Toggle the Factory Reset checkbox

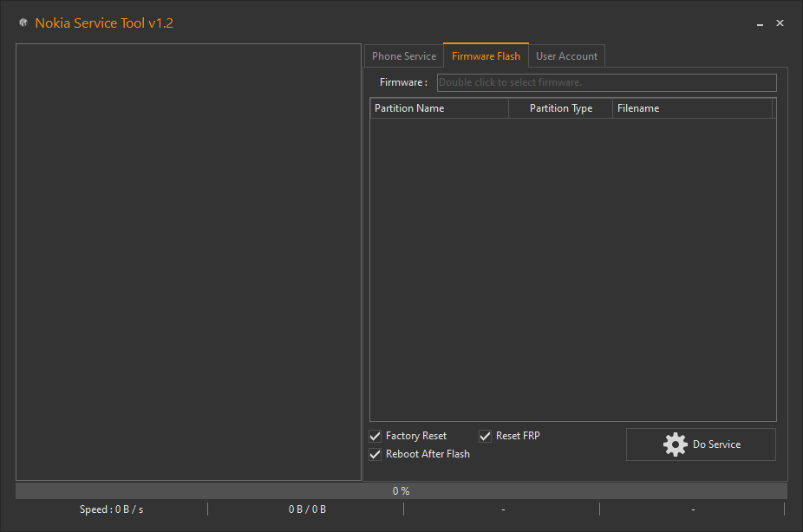pyautogui.click(x=375, y=436)
